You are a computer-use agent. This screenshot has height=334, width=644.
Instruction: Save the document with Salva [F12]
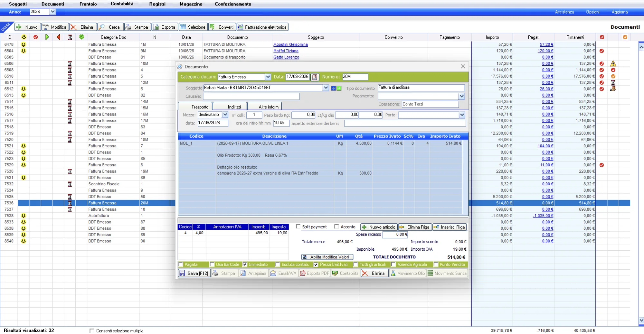pyautogui.click(x=194, y=273)
